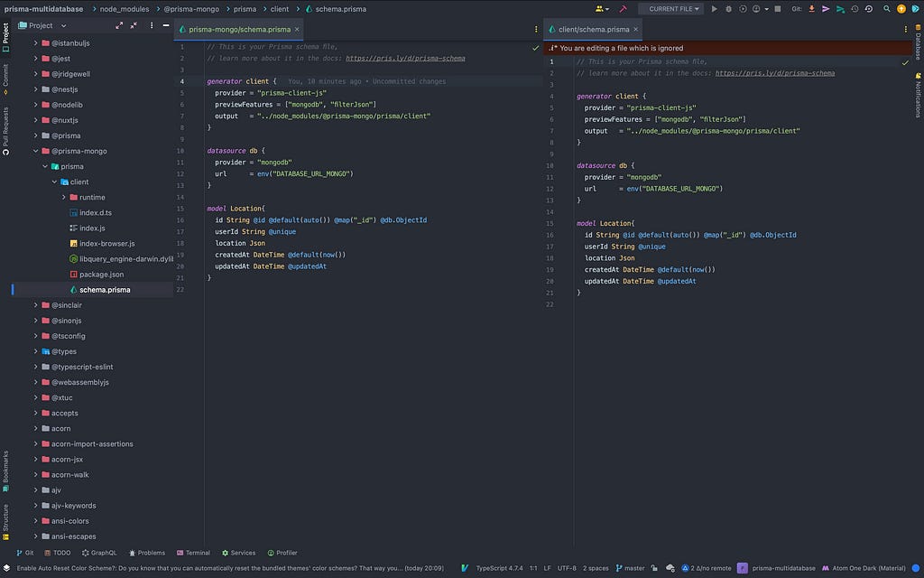Open the Terminal tool window tab
This screenshot has height=578, width=924.
click(193, 553)
